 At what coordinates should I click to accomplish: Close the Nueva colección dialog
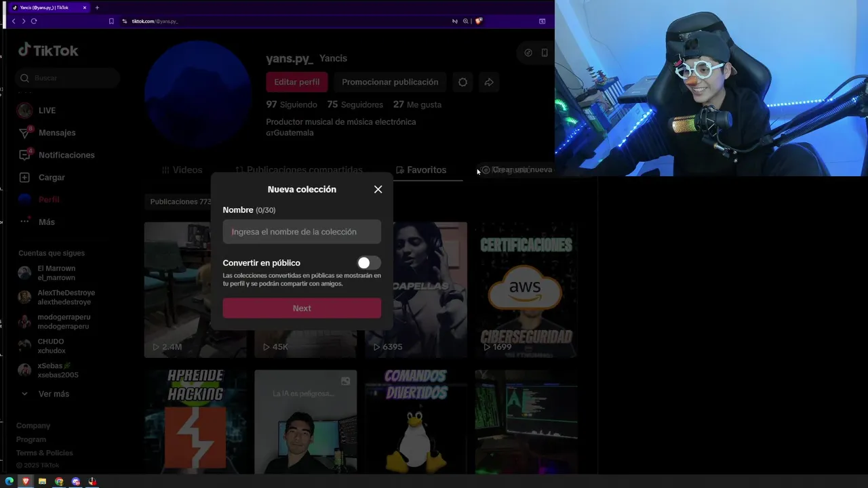point(378,189)
